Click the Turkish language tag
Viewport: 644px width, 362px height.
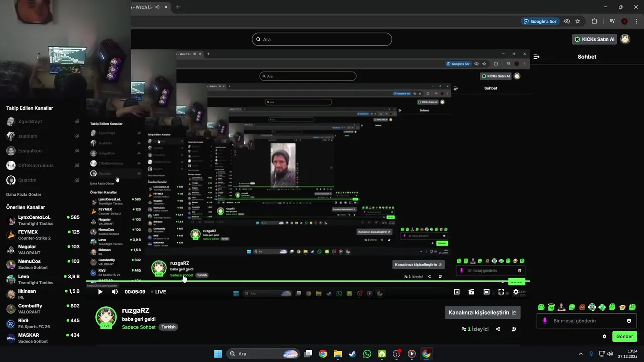point(168,327)
